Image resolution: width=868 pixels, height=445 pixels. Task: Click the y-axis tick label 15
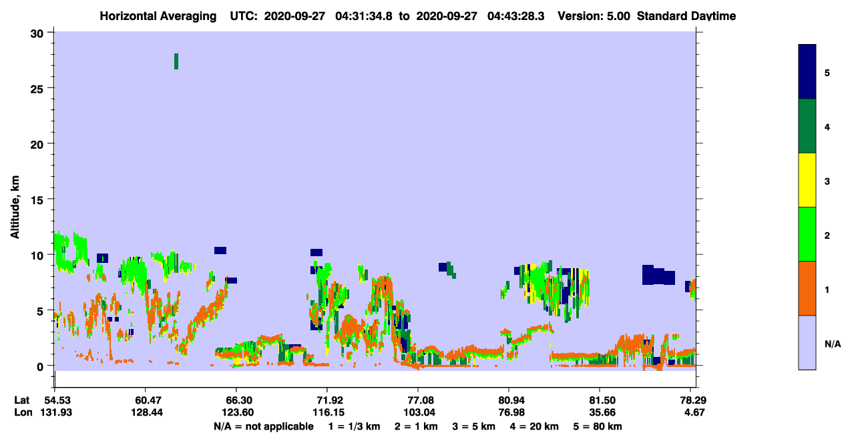pyautogui.click(x=39, y=199)
